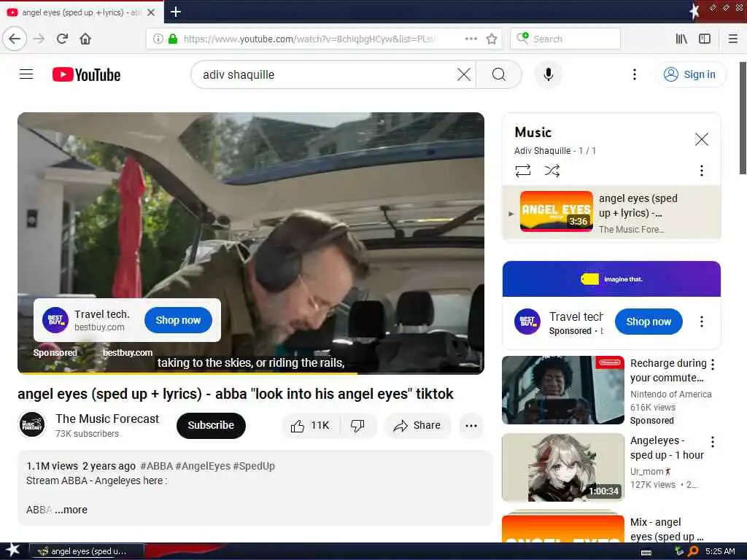Image resolution: width=747 pixels, height=560 pixels.
Task: Click the #SpedUp hashtag
Action: coord(254,466)
